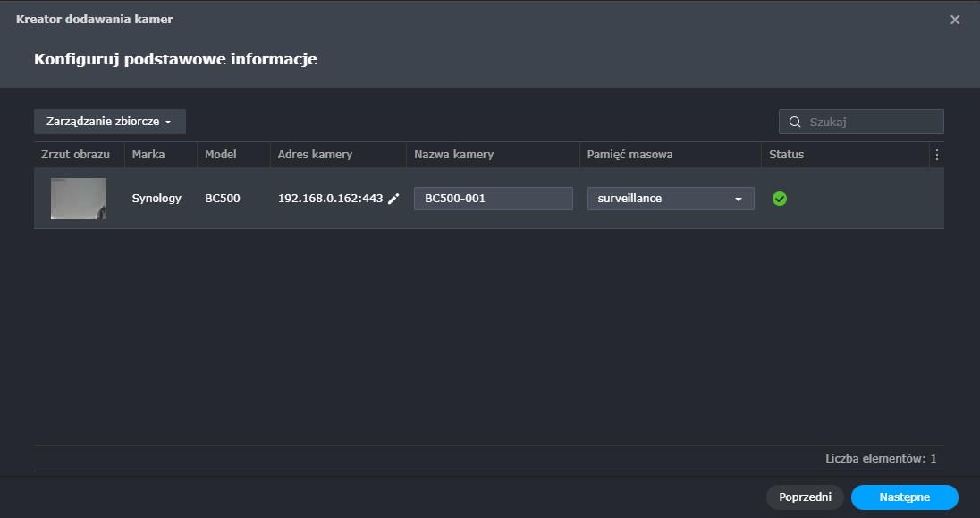Screen dimensions: 980x518
Task: Click Konfiguruj podstawowe informacje heading
Action: [x=175, y=59]
